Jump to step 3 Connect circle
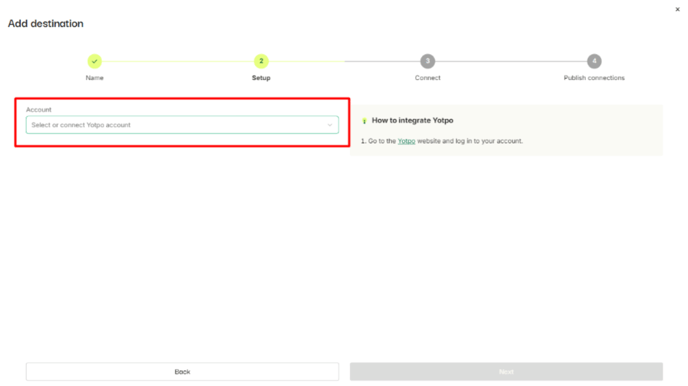This screenshot has height=386, width=688. click(427, 61)
